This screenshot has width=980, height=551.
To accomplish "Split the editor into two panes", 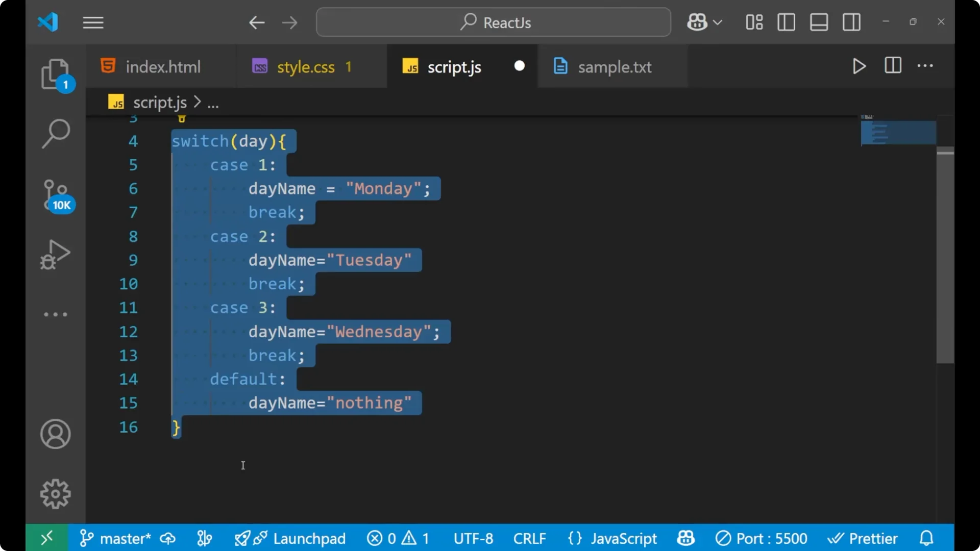I will (x=893, y=66).
